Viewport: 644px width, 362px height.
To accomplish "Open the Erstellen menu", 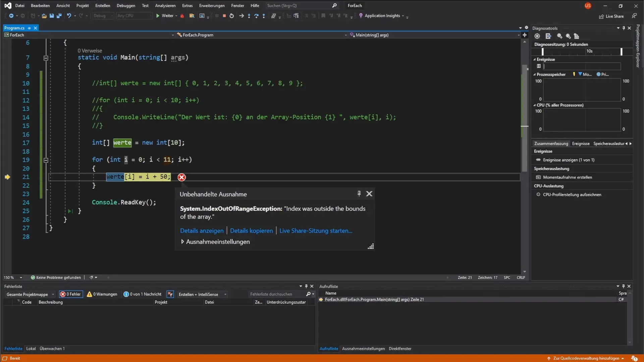I will coord(103,6).
